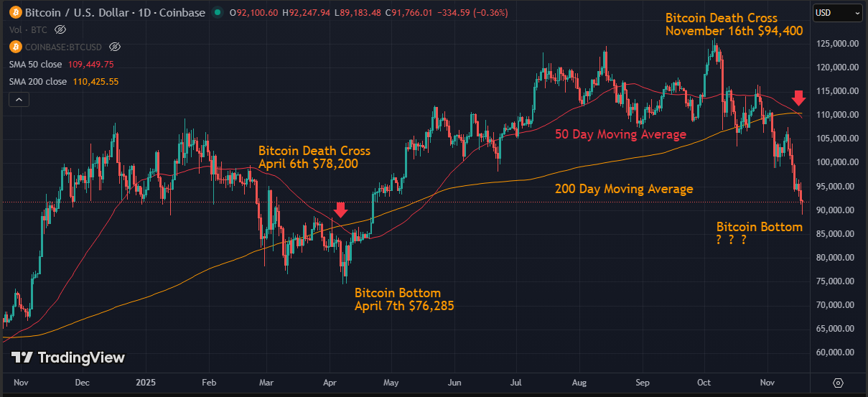Click the 70,000.00 price axis label

836,305
